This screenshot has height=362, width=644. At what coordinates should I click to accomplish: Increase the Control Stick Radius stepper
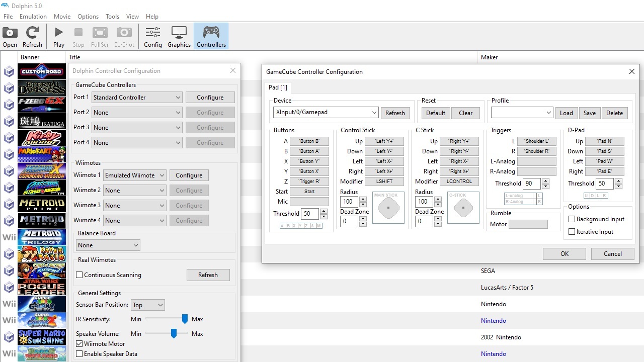[x=363, y=199]
